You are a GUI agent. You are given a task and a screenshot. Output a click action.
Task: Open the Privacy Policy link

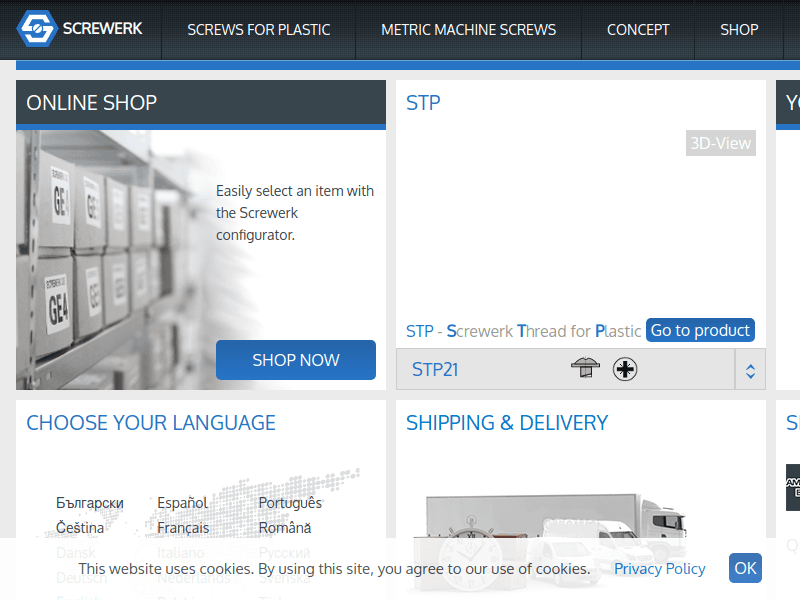coord(659,568)
